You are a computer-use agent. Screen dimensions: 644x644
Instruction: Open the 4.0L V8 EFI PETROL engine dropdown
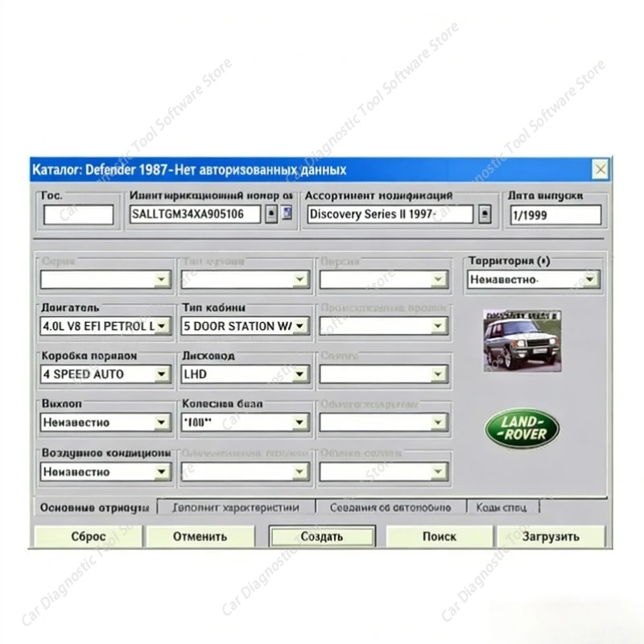(162, 326)
